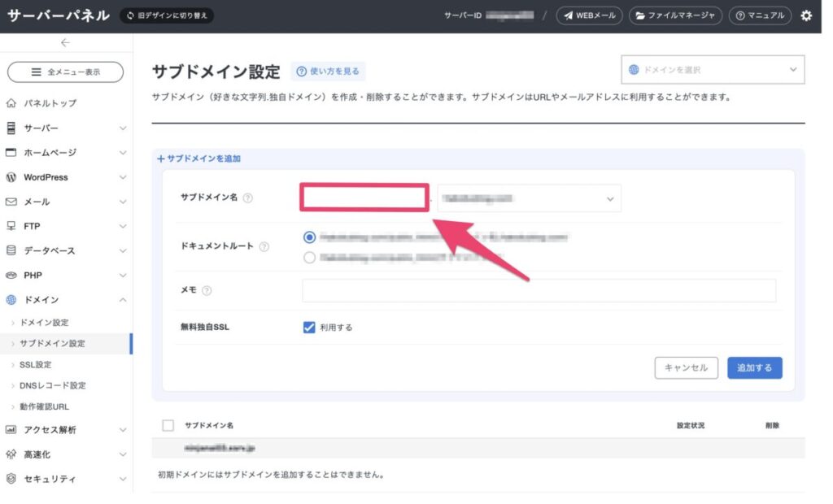Click the settings gear icon in header

806,15
